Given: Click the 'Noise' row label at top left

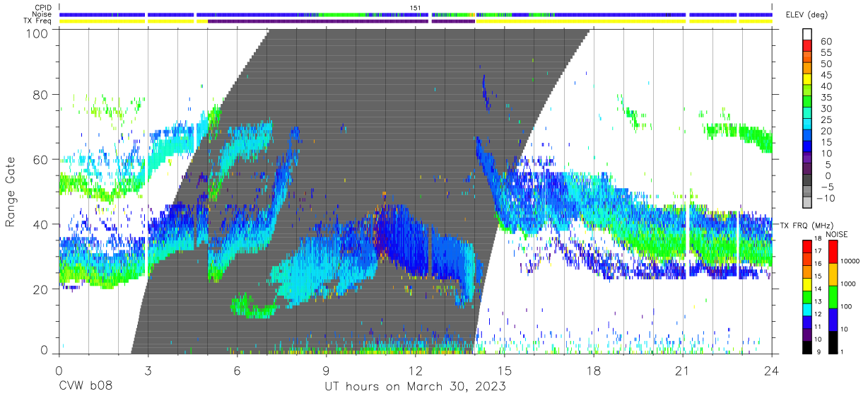Looking at the screenshot, I should click(x=42, y=14).
